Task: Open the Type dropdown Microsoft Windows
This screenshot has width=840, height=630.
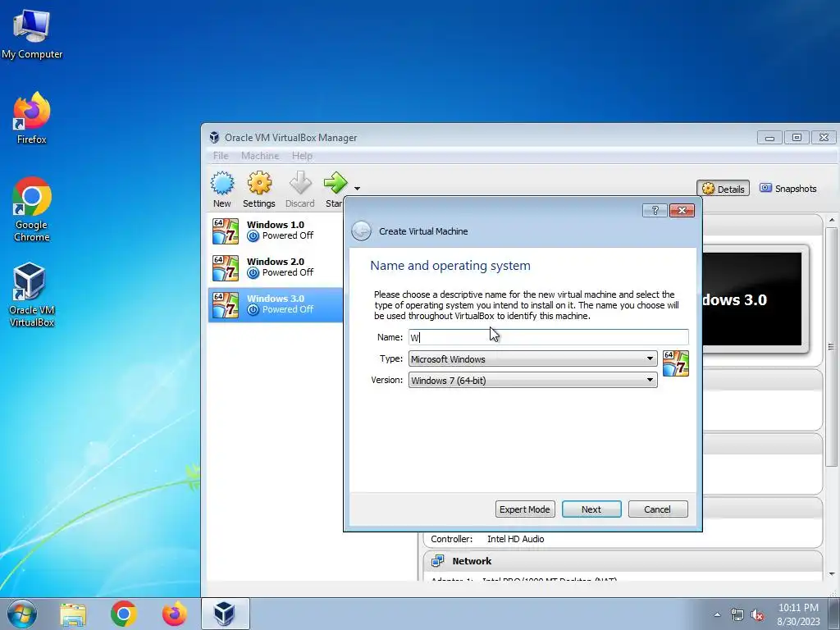Action: (532, 359)
